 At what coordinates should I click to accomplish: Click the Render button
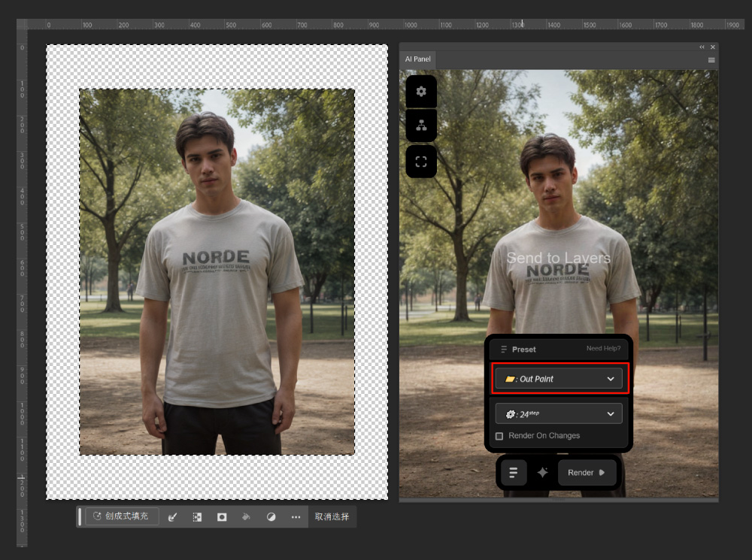[586, 473]
